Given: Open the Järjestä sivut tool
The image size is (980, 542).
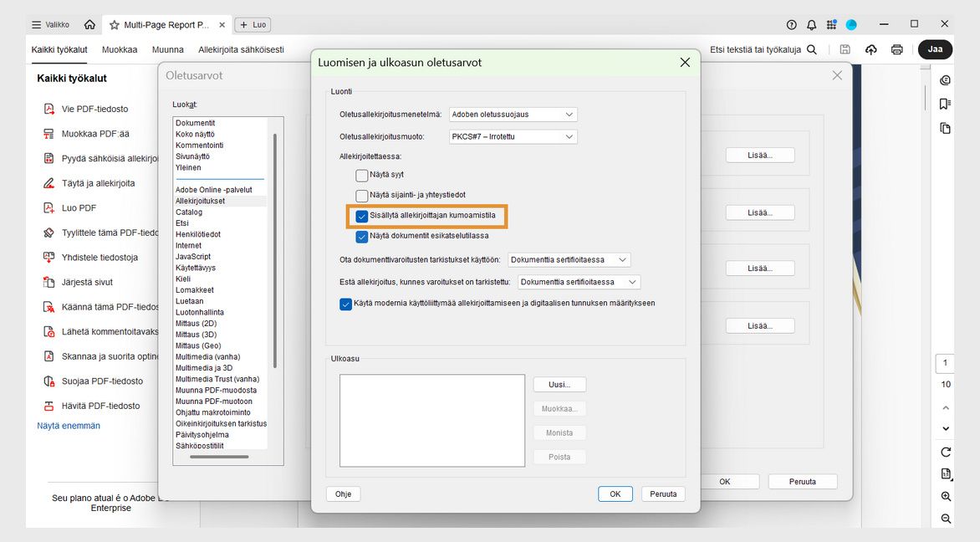Looking at the screenshot, I should point(78,282).
